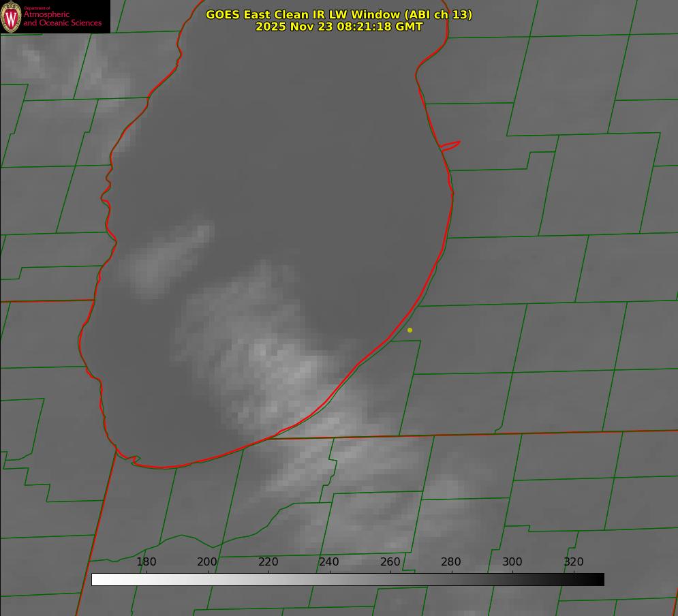Click the 180 label on the colorbar
This screenshot has width=678, height=616.
pyautogui.click(x=147, y=561)
